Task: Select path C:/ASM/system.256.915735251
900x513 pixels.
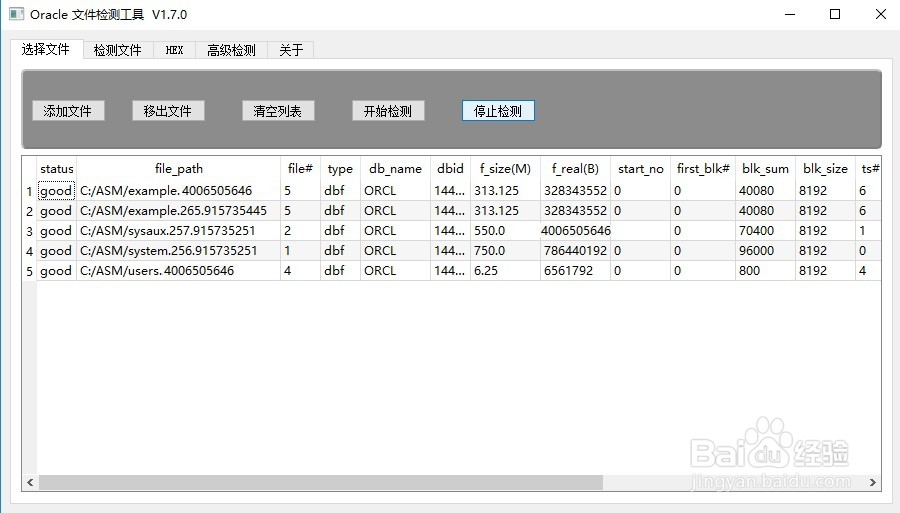Action: pos(169,251)
